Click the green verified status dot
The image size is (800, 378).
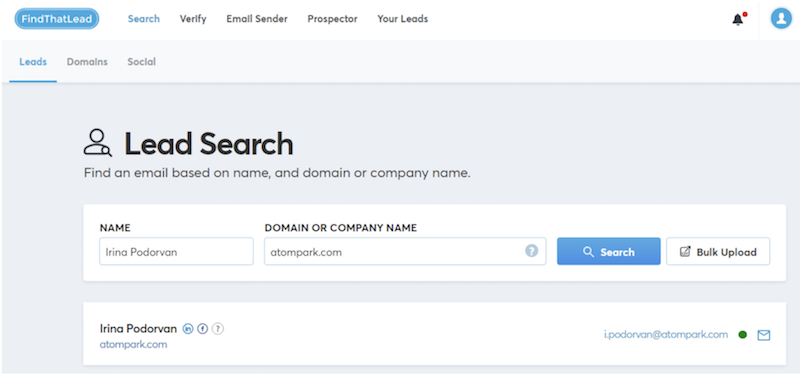click(743, 335)
